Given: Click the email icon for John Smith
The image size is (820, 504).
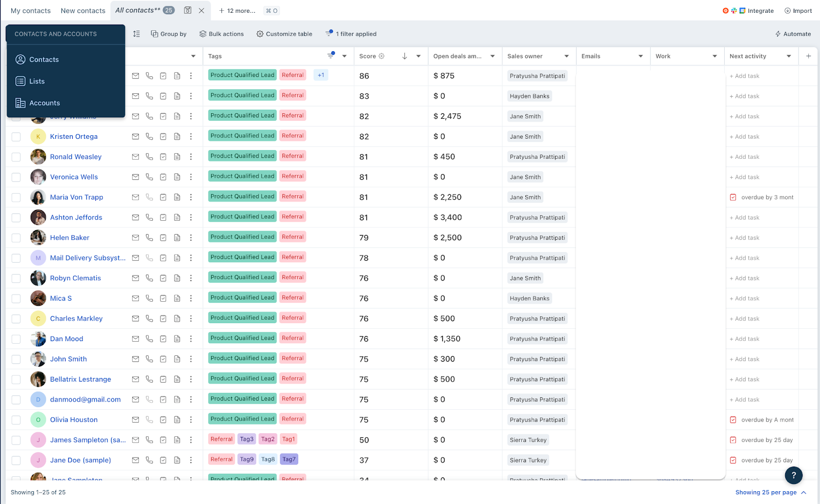Looking at the screenshot, I should [135, 359].
